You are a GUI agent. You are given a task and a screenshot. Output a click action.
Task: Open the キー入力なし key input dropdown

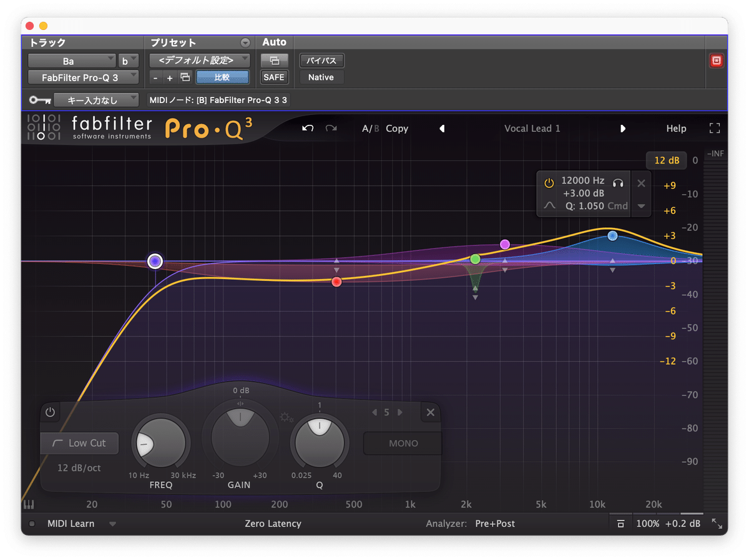coord(97,100)
